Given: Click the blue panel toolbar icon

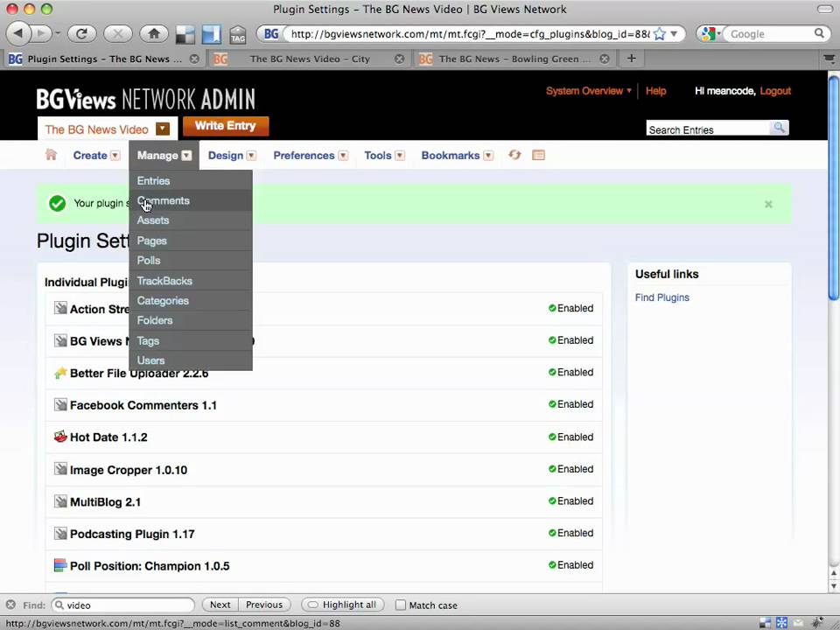Looking at the screenshot, I should [x=211, y=34].
